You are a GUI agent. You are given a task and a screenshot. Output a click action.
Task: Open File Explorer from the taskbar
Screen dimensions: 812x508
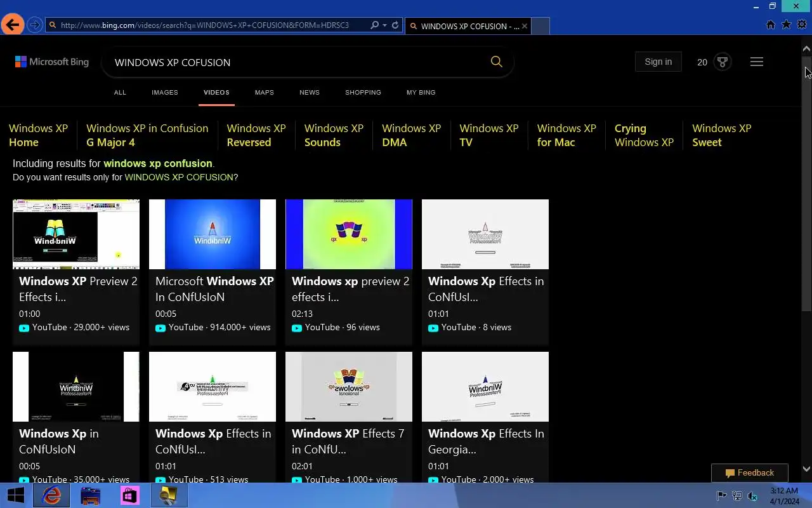click(x=91, y=495)
